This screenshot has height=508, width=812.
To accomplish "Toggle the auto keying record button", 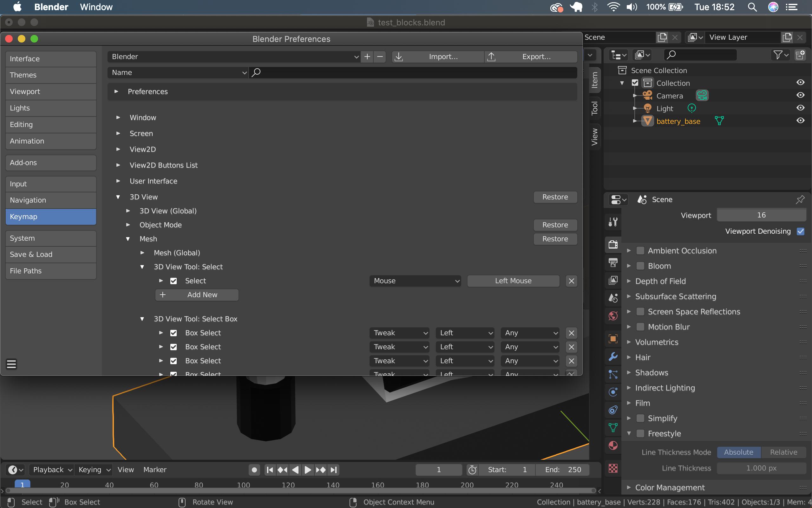I will (x=254, y=470).
